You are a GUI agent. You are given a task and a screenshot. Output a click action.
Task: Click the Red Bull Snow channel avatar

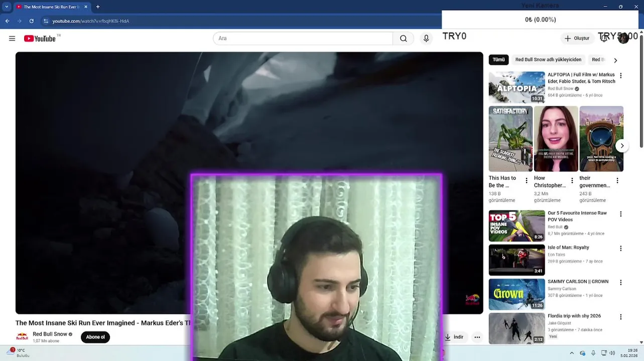pos(22,337)
